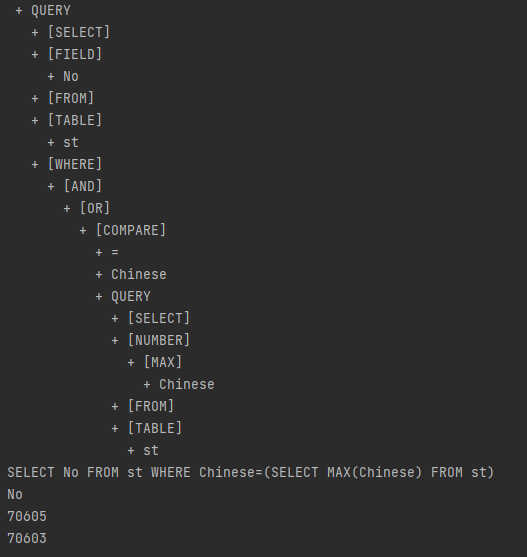This screenshot has height=557, width=527.
Task: Select the Chinese leaf under [MAX]
Action: pyautogui.click(x=186, y=384)
